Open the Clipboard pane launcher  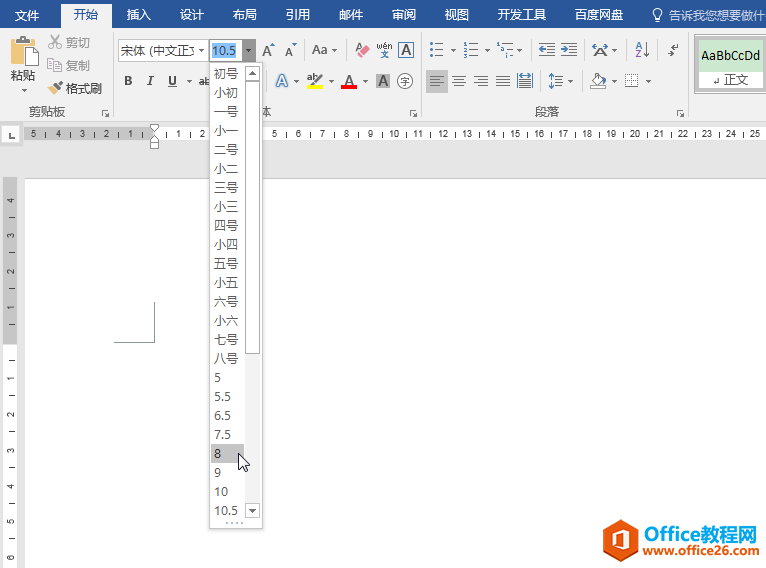point(105,113)
